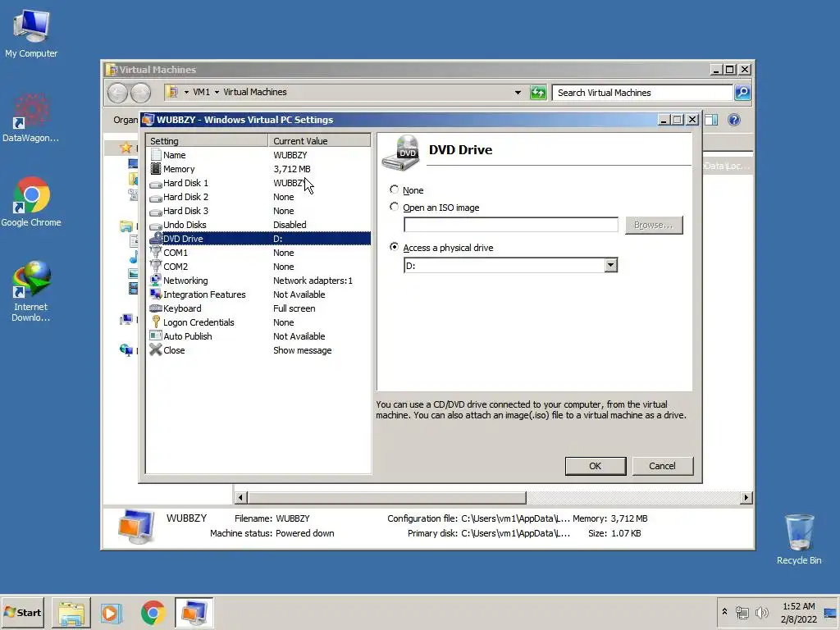Select the COM1 port setting
Viewport: 840px width, 630px height.
click(x=258, y=253)
